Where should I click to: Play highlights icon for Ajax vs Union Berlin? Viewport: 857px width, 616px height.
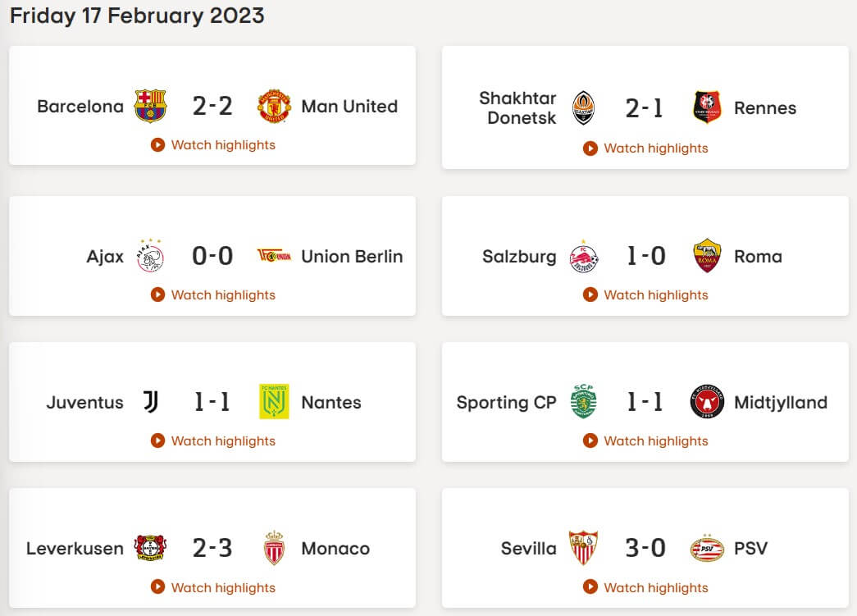158,294
